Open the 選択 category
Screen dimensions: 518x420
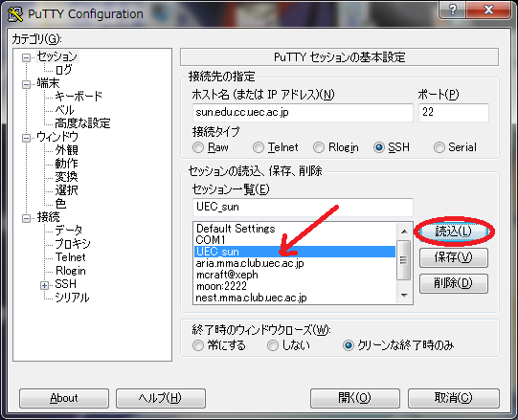pos(66,190)
